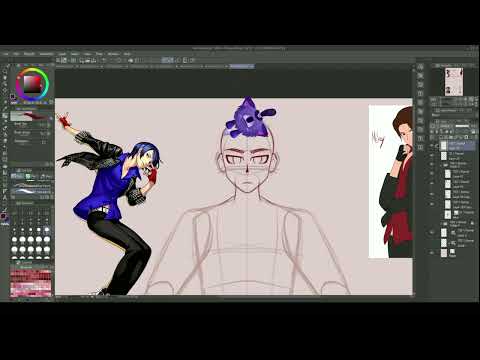This screenshot has height=360, width=480.
Task: Click the Navigator canvas thumbnail
Action: point(454,82)
